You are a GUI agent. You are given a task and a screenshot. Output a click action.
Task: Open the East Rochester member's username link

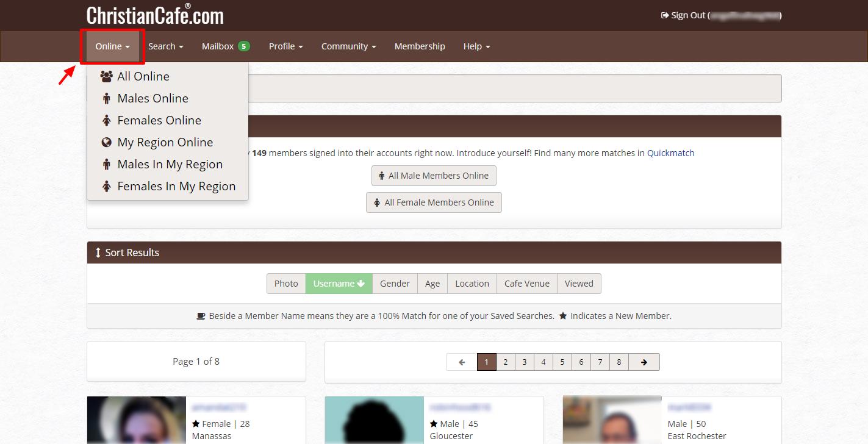689,407
